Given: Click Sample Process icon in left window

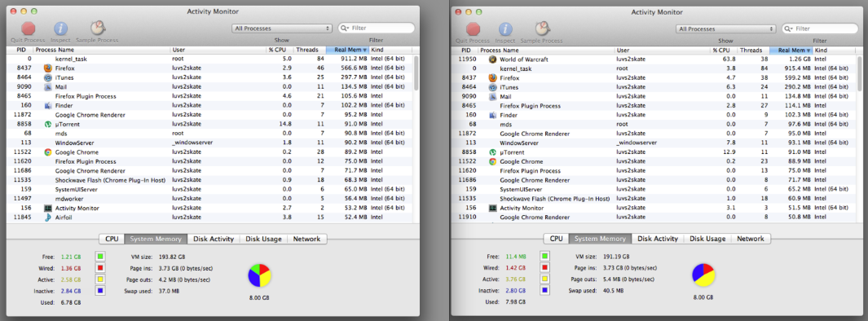Looking at the screenshot, I should click(98, 29).
